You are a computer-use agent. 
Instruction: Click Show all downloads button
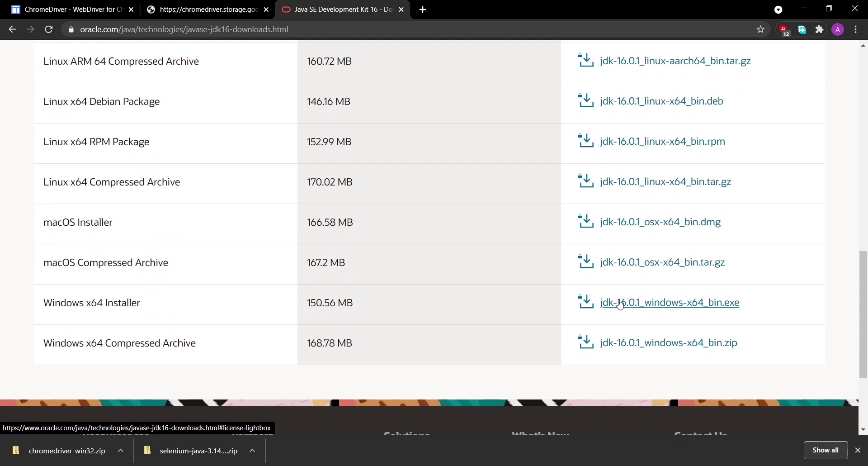coord(826,450)
